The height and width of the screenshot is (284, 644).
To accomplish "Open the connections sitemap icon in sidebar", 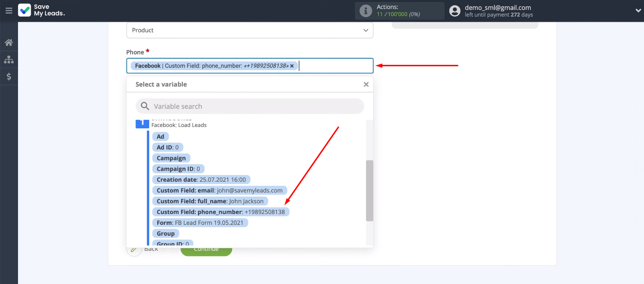I will [9, 60].
